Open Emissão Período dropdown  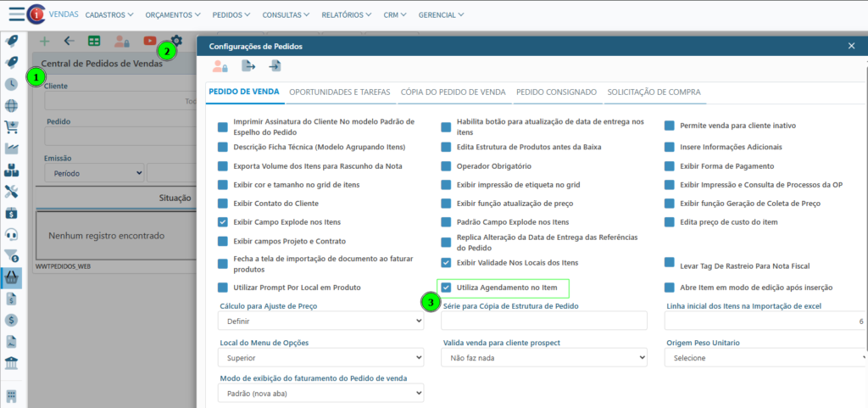[x=94, y=173]
